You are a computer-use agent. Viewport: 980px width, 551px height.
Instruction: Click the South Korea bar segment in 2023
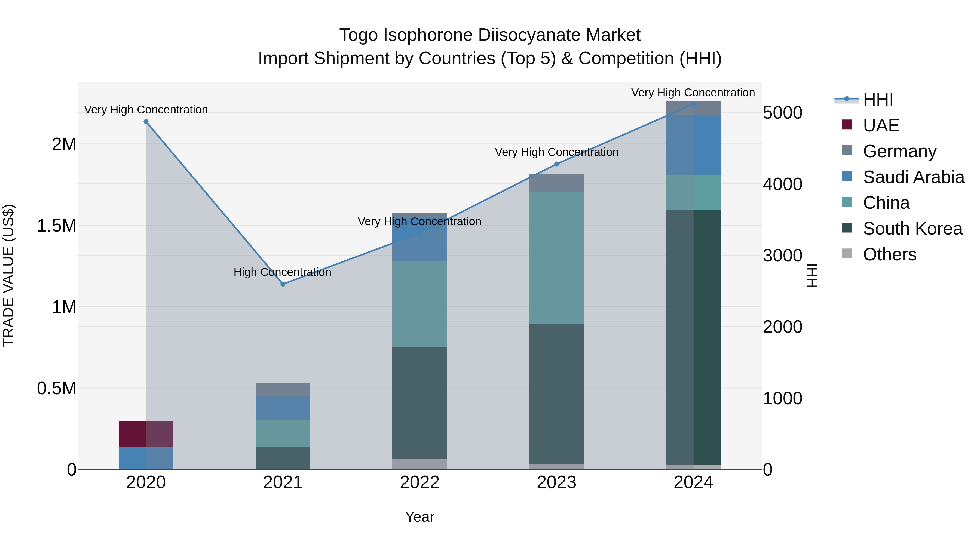[x=557, y=393]
